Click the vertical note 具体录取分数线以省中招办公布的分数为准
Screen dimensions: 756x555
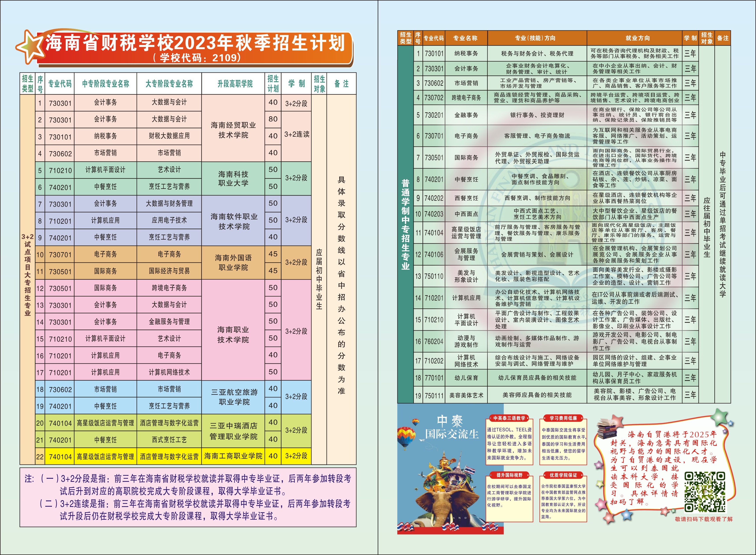click(341, 285)
